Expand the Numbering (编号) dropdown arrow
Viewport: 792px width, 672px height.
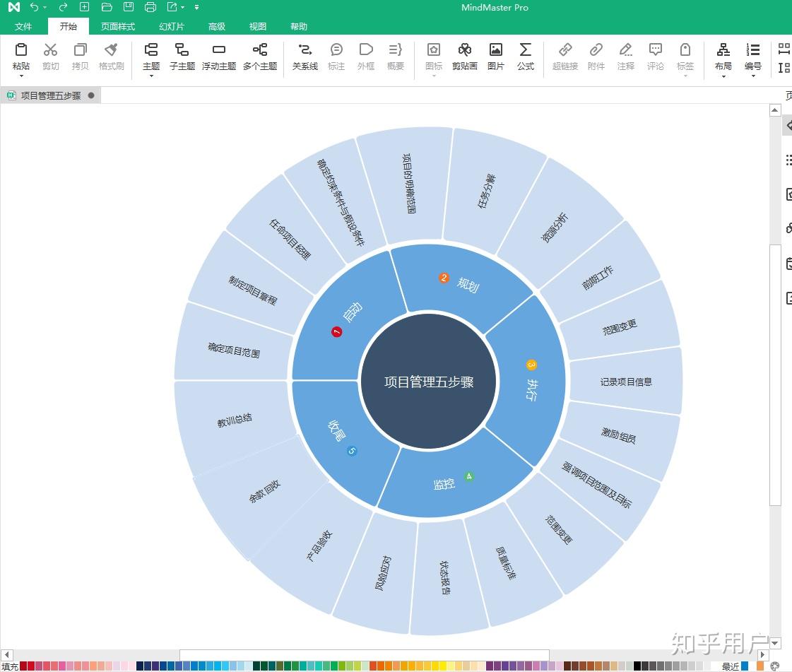tap(753, 76)
